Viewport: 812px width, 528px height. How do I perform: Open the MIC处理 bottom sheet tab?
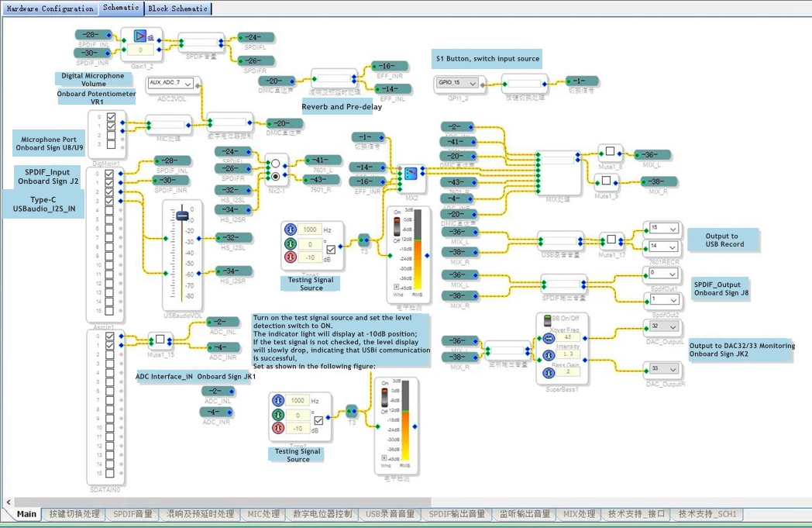point(263,514)
